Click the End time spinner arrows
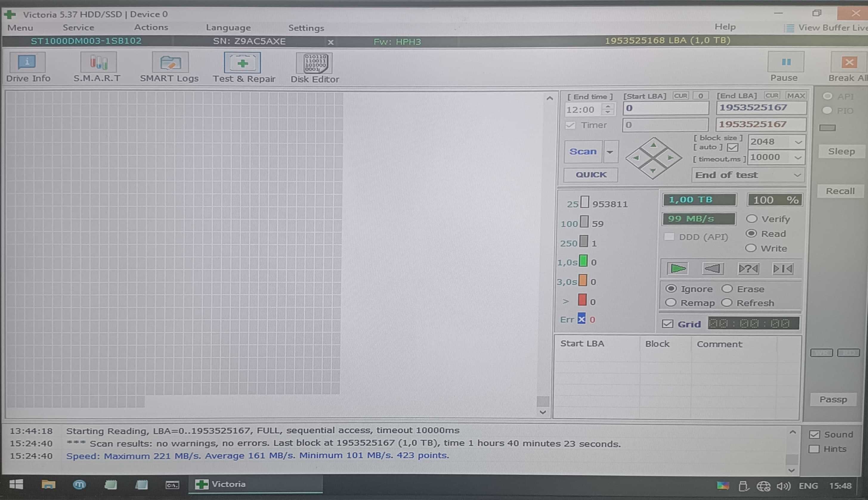This screenshot has width=868, height=500. [608, 109]
